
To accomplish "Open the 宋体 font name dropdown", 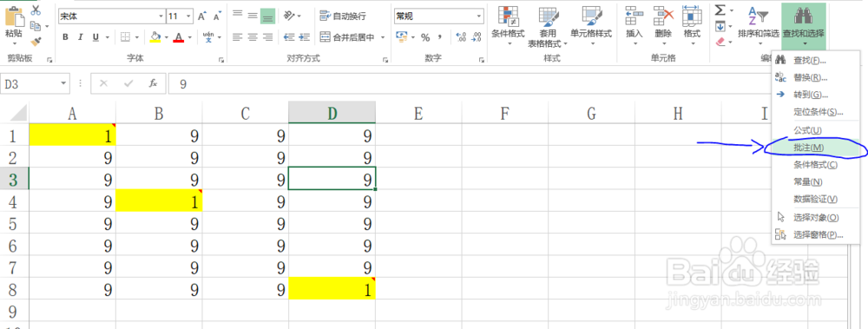I will pos(161,16).
